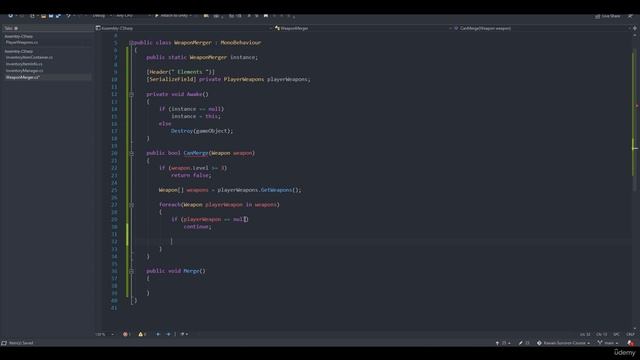
Task: Click the 'return false;' statement
Action: click(x=191, y=176)
